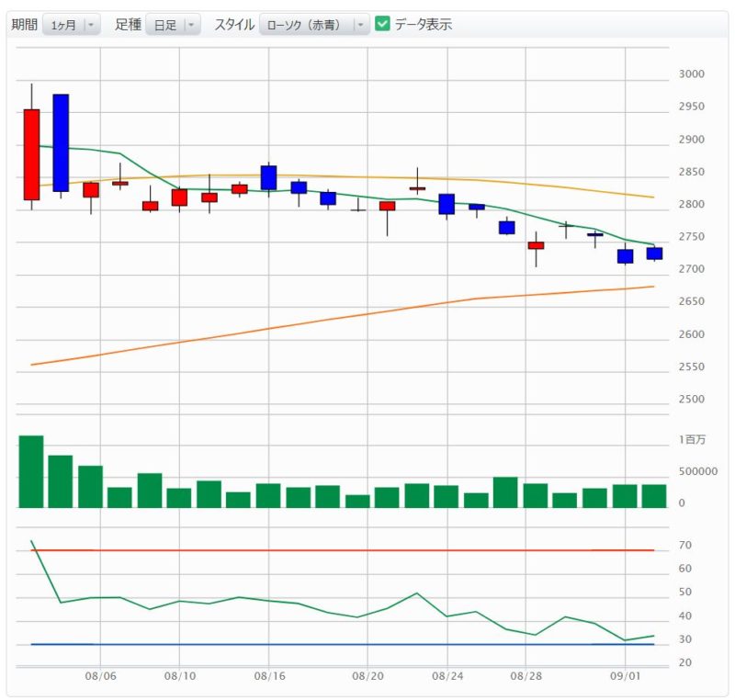Click the blue candlestick at 08/16

pyautogui.click(x=268, y=177)
